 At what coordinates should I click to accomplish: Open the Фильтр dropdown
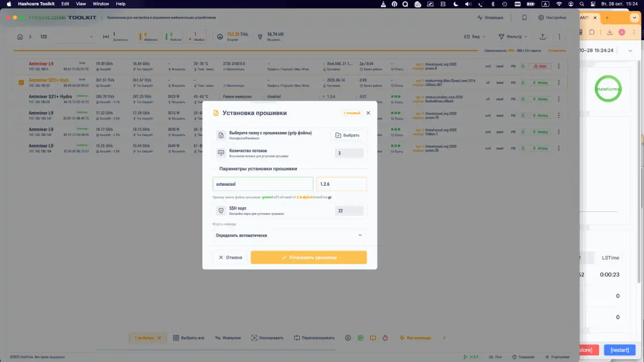pos(512,37)
